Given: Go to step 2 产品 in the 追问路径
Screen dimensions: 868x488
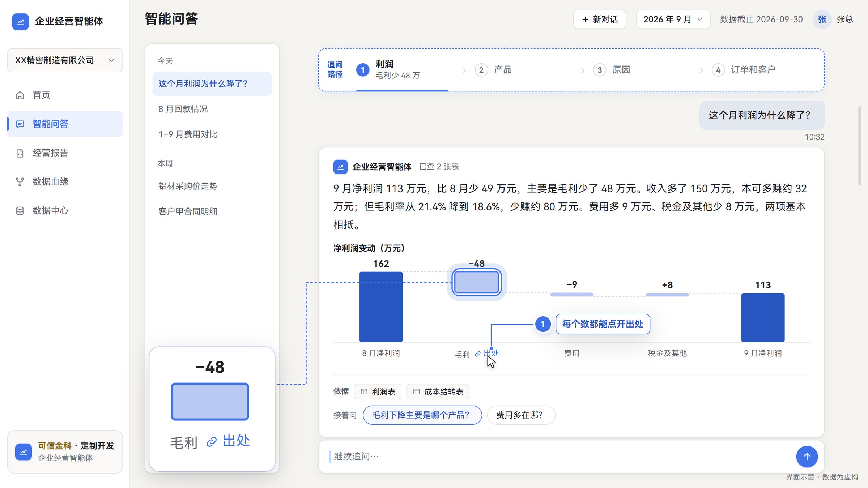Looking at the screenshot, I should tap(493, 70).
